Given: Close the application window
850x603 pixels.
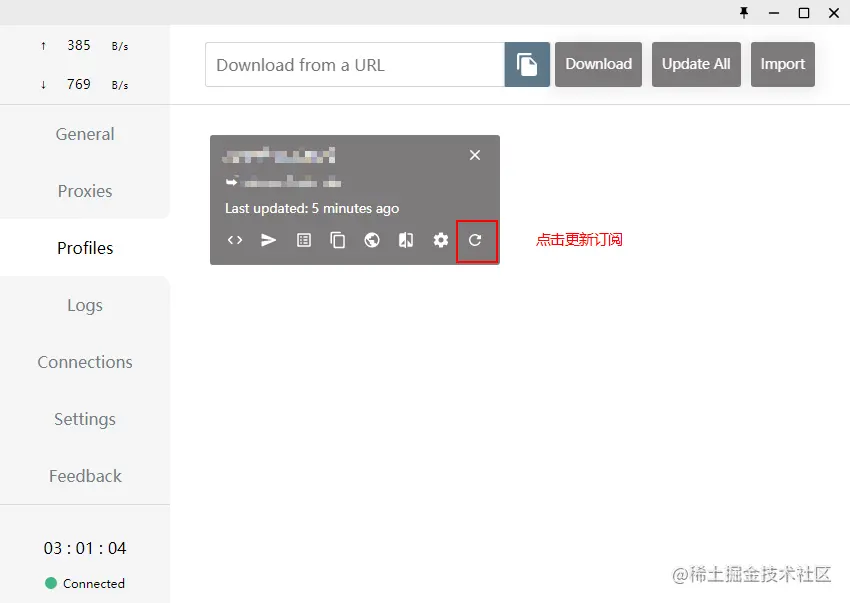Looking at the screenshot, I should [x=834, y=12].
